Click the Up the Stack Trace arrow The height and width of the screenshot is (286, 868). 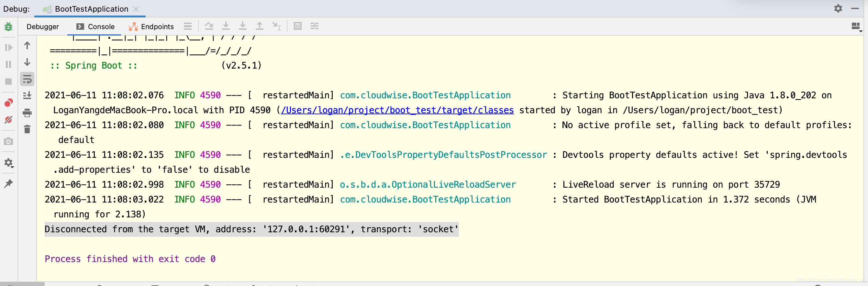pyautogui.click(x=27, y=45)
